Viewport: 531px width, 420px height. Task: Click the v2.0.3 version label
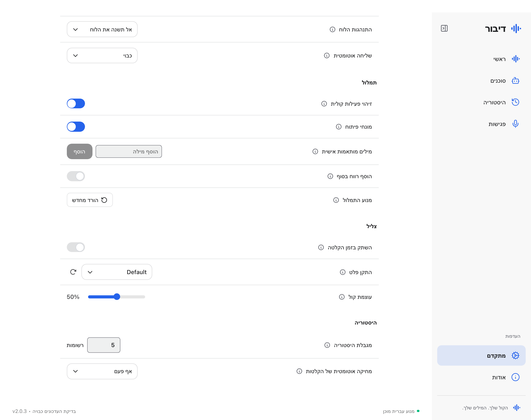20,411
